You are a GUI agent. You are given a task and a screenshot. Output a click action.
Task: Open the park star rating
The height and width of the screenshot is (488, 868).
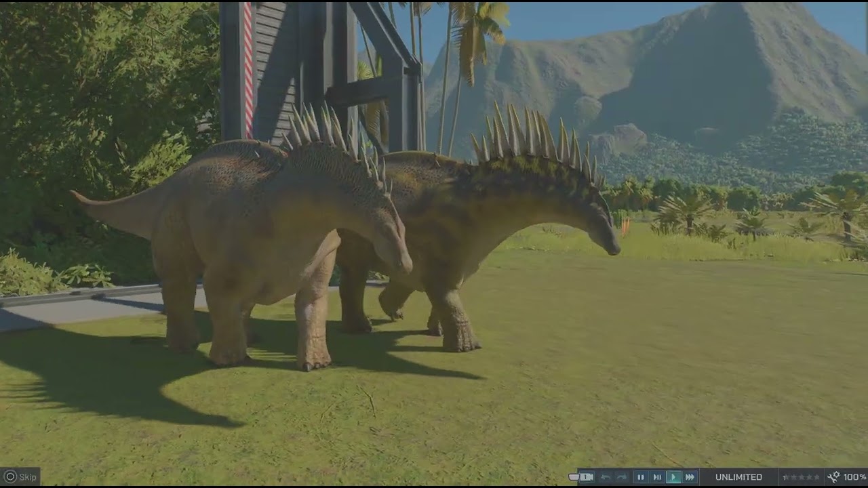pyautogui.click(x=802, y=477)
